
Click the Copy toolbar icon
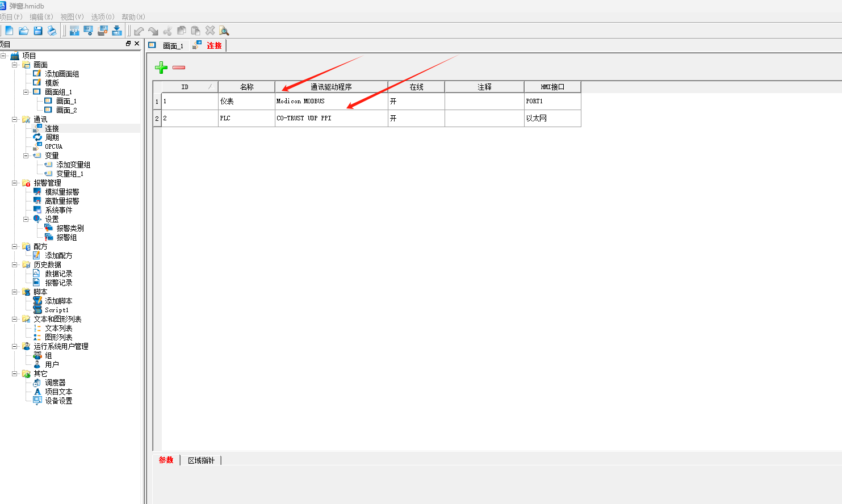coord(182,31)
